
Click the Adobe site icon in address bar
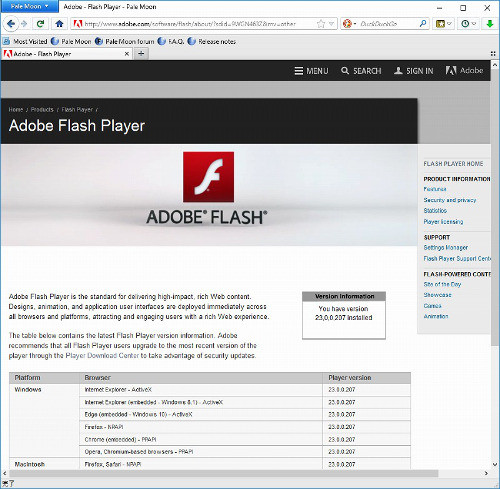78,24
